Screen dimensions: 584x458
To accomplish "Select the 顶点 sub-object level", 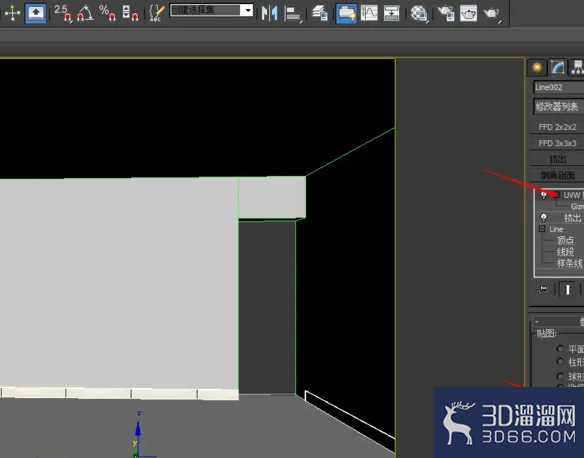I will tap(565, 241).
